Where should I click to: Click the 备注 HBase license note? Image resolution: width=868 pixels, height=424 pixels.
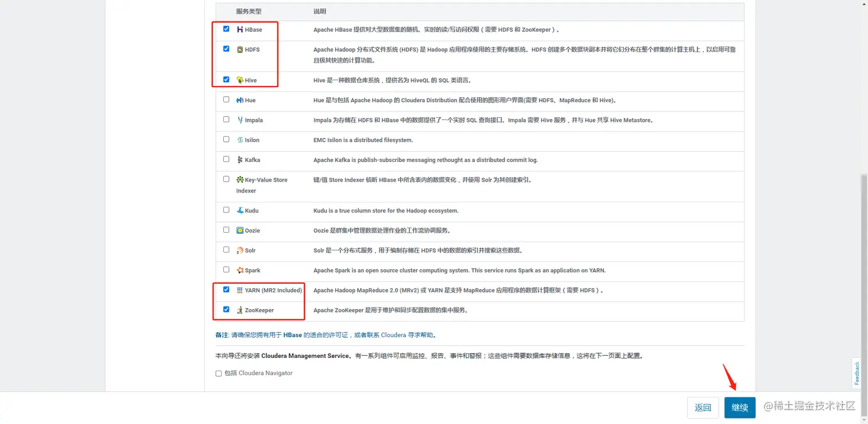[325, 335]
